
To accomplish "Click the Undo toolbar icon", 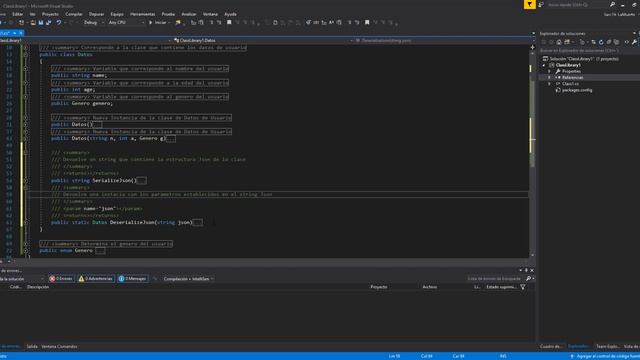I will [x=59, y=22].
